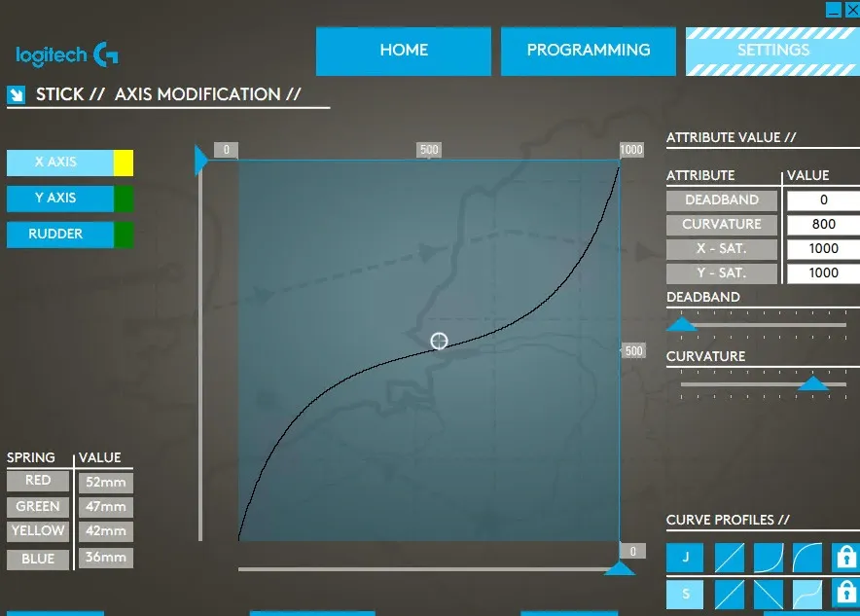860x616 pixels.
Task: Apply the S-shaped curve profile
Action: pyautogui.click(x=807, y=594)
